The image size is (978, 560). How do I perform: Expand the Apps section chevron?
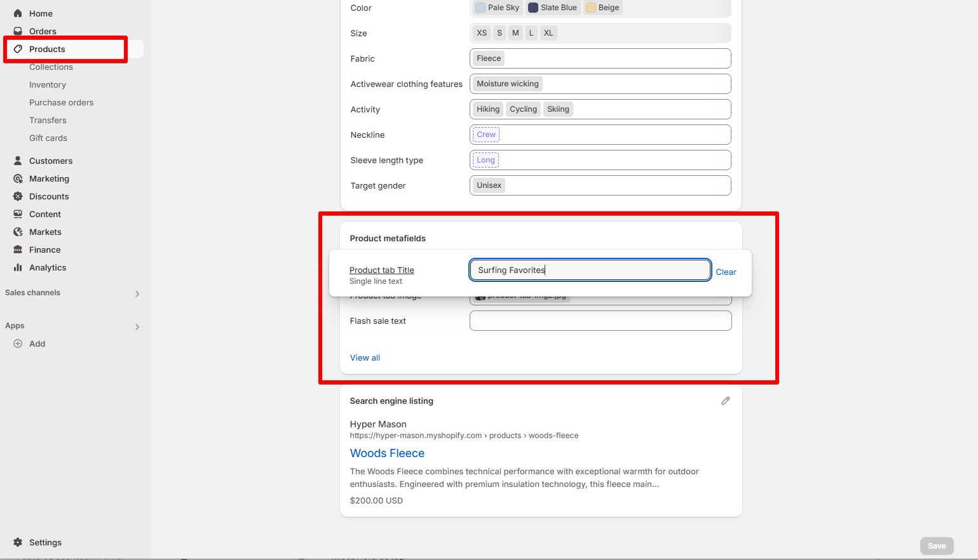(x=137, y=326)
